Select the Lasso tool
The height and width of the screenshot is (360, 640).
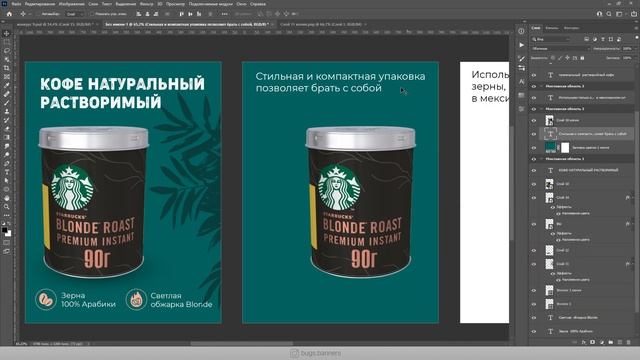click(x=7, y=51)
